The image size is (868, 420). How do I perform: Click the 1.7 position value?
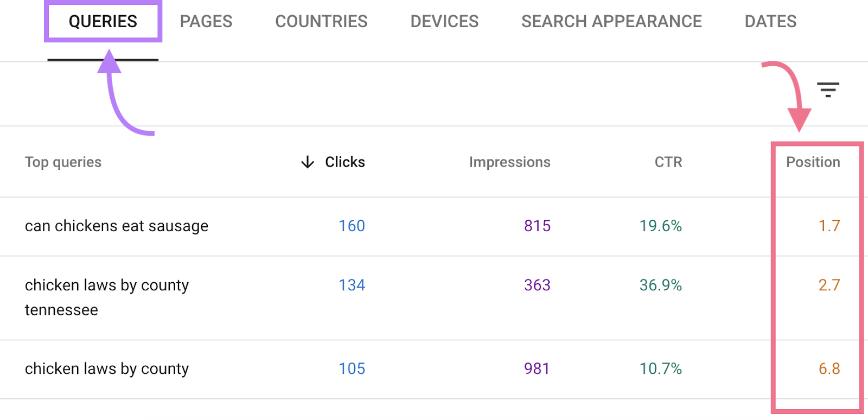(829, 226)
